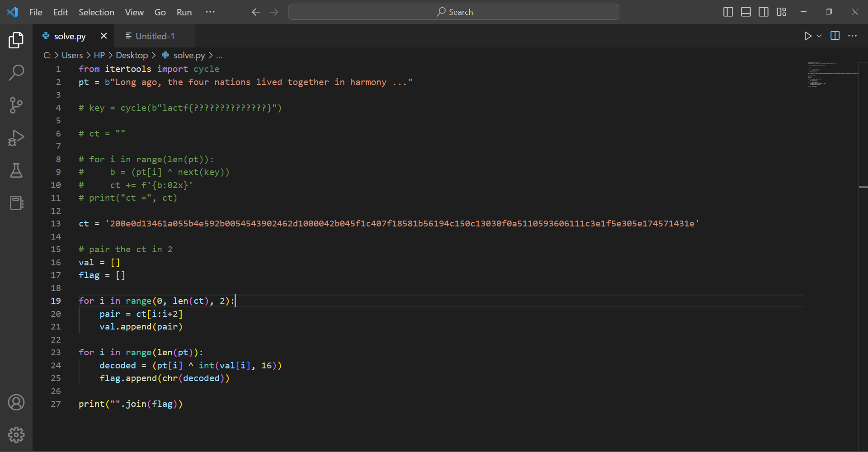Click the 'itertools' module name on line 1
868x452 pixels.
click(128, 69)
